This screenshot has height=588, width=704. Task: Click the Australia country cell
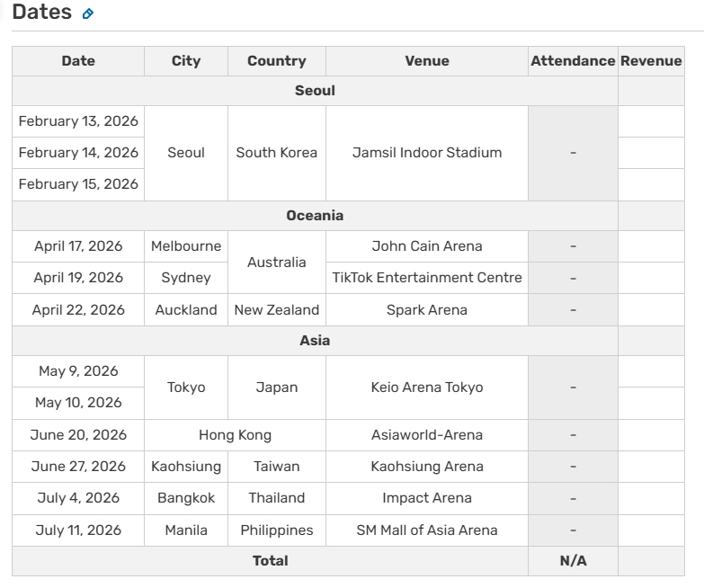pos(277,263)
